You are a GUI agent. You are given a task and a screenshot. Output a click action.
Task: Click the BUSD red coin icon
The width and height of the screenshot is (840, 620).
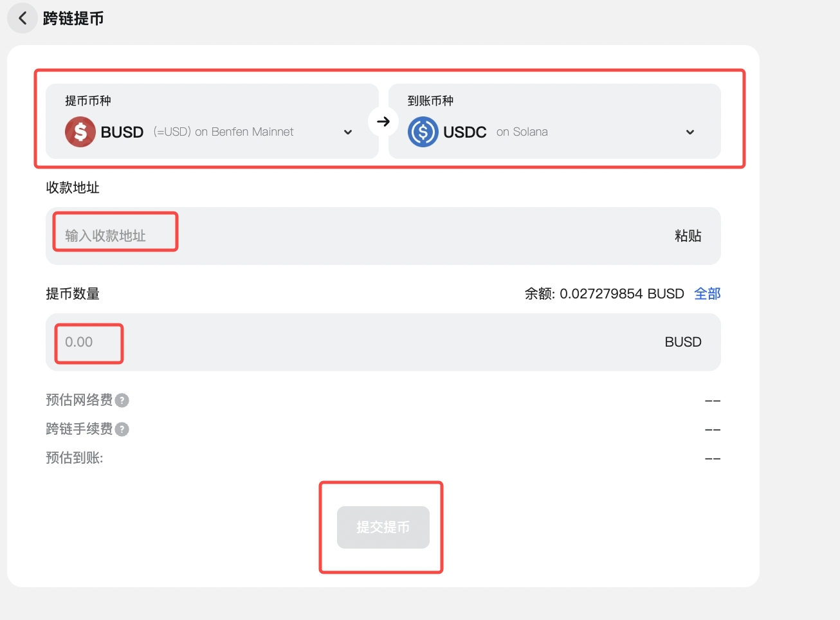80,132
